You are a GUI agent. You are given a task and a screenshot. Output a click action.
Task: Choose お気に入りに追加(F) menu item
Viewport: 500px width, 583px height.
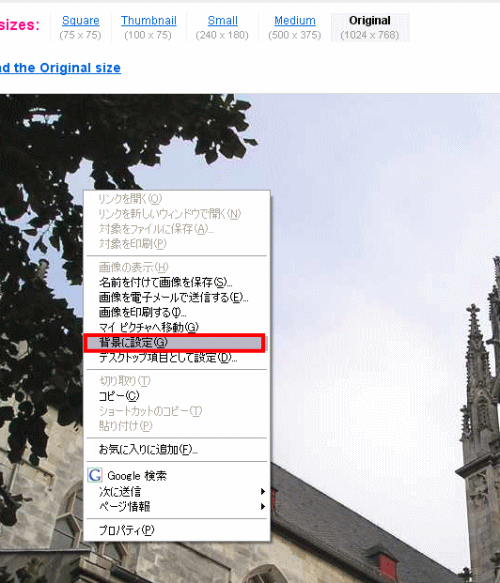177,450
